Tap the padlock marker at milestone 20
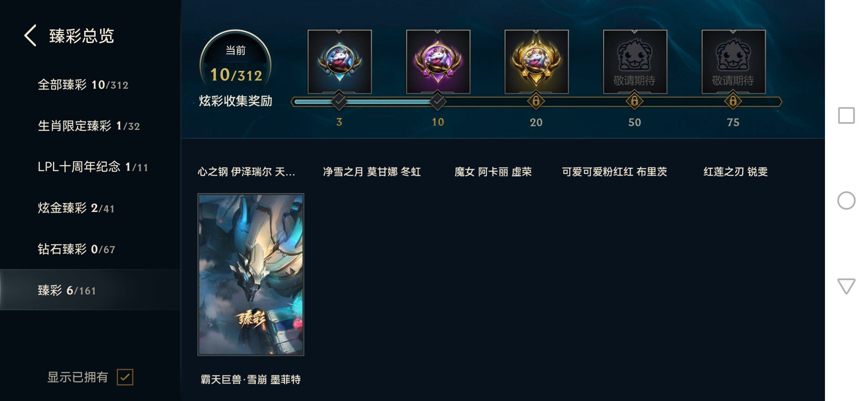The image size is (868, 401). pos(536,101)
